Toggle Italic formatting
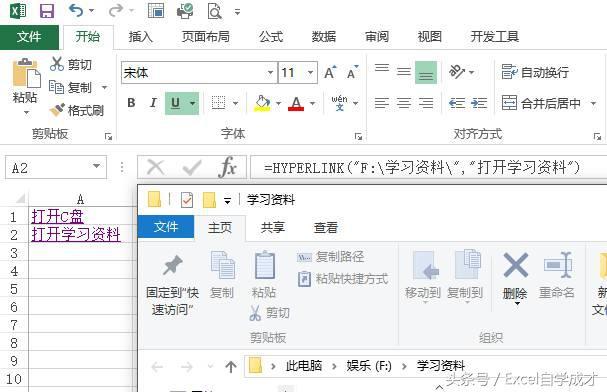The image size is (607, 392). coord(153,103)
